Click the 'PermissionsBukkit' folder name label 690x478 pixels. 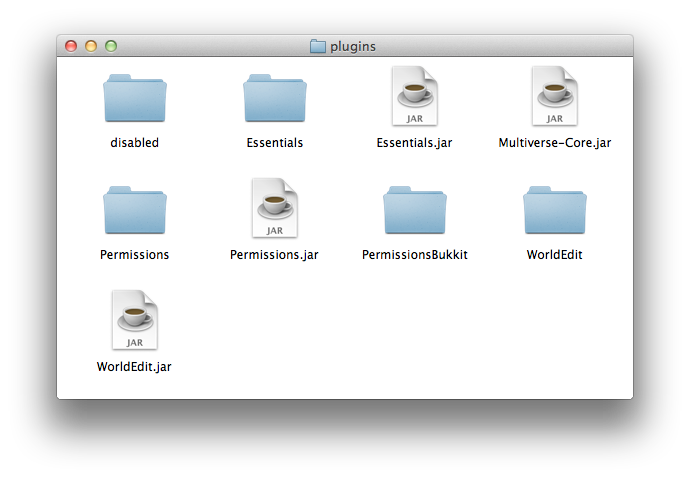pyautogui.click(x=415, y=254)
